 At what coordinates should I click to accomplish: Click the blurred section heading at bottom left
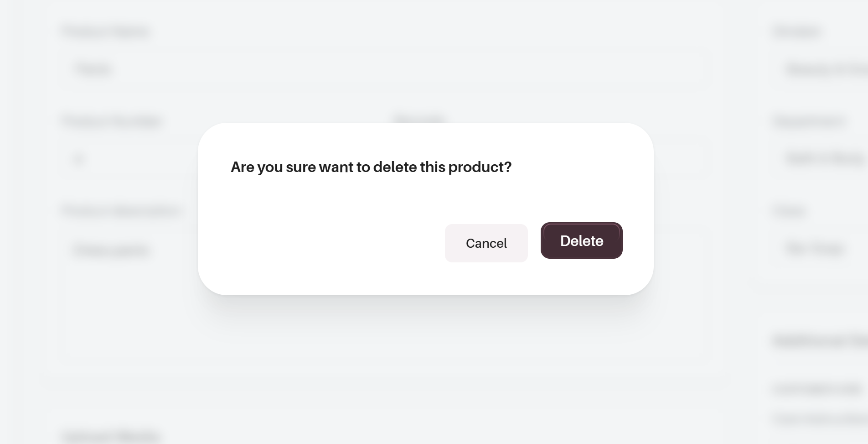point(111,436)
